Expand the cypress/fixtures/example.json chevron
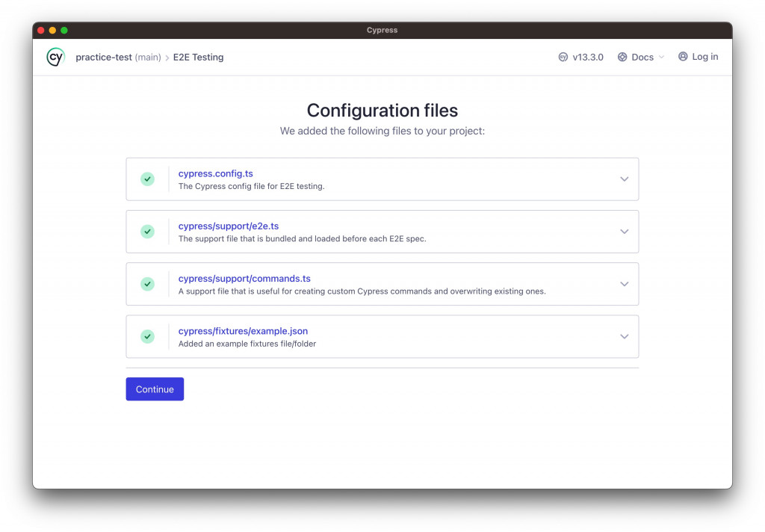The image size is (765, 532). 624,336
